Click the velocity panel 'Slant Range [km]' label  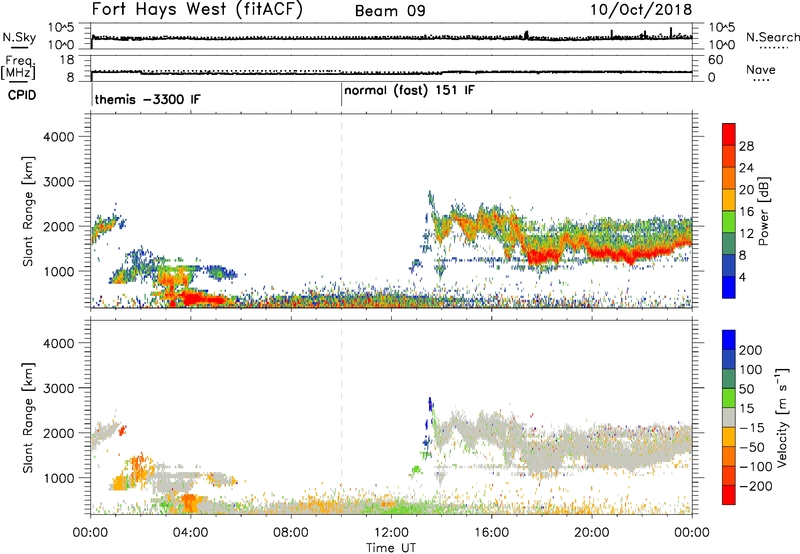pyautogui.click(x=28, y=418)
